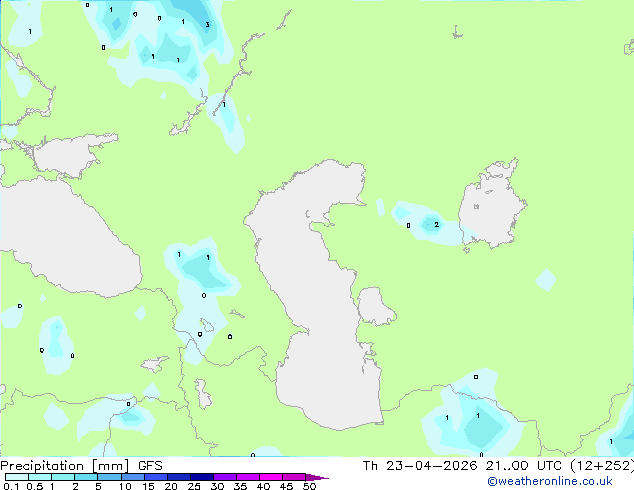Click the 35–40 mm violet legend swatch

coord(247,477)
